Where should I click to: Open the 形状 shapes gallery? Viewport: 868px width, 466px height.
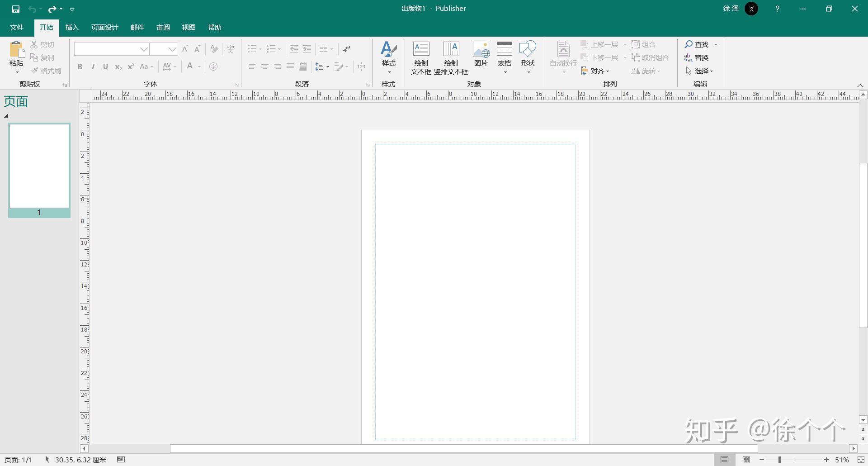528,57
